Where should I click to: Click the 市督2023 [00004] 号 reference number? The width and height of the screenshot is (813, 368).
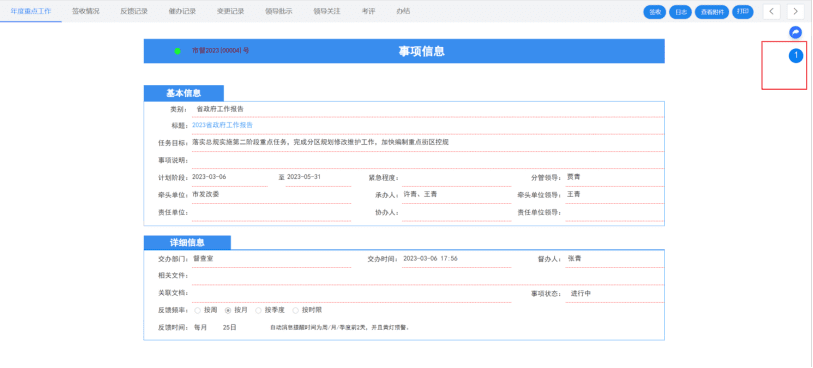coord(220,51)
